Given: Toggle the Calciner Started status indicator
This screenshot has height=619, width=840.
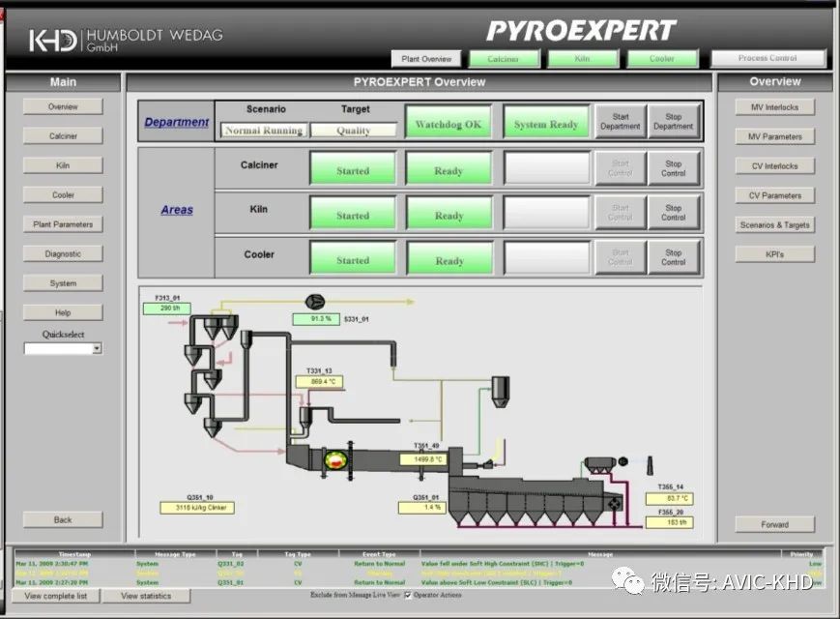Looking at the screenshot, I should 352,169.
